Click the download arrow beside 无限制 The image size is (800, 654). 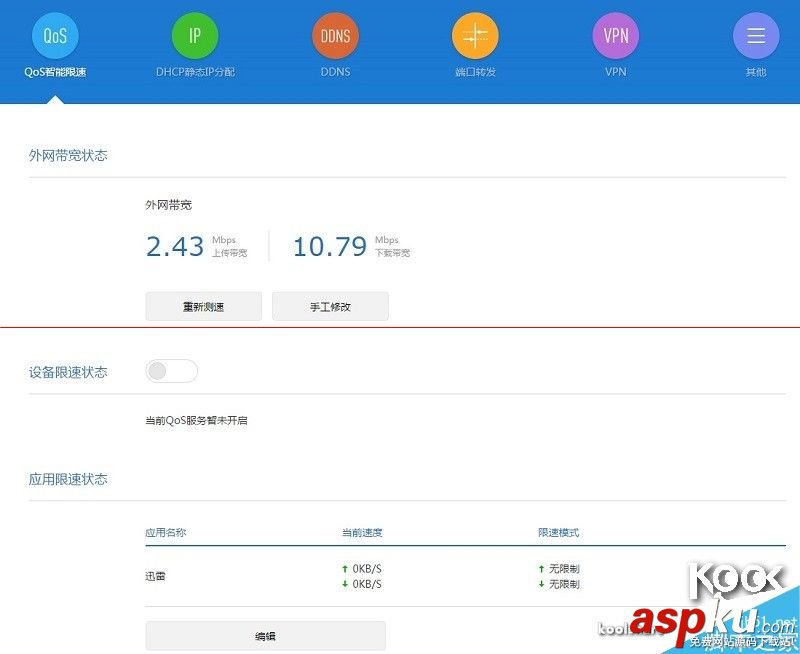(x=541, y=583)
